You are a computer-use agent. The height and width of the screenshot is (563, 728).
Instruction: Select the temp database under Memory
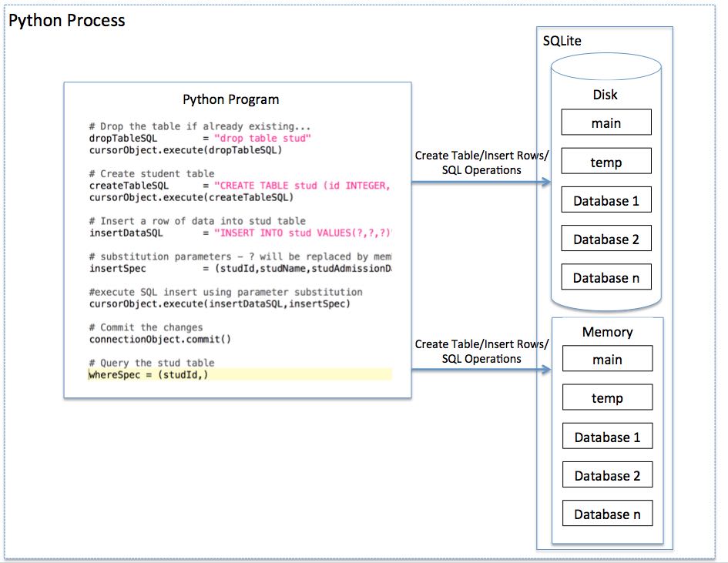(607, 397)
